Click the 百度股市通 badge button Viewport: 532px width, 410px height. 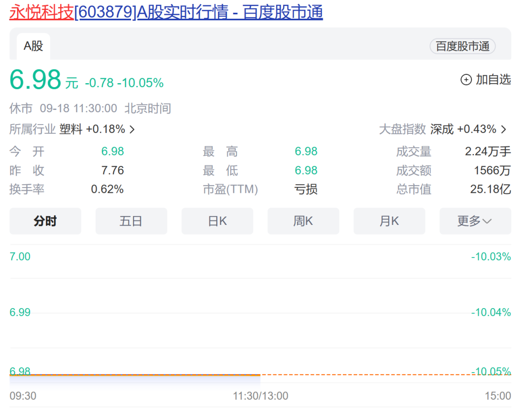[463, 46]
